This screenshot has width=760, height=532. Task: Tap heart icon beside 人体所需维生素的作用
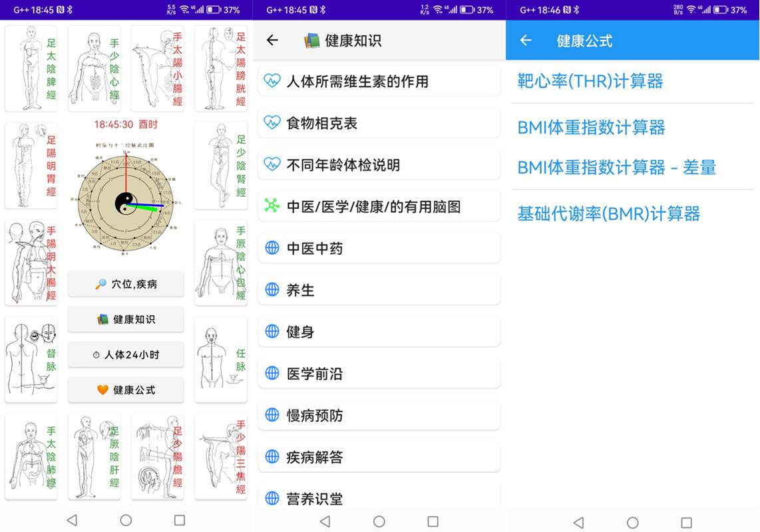pos(272,81)
